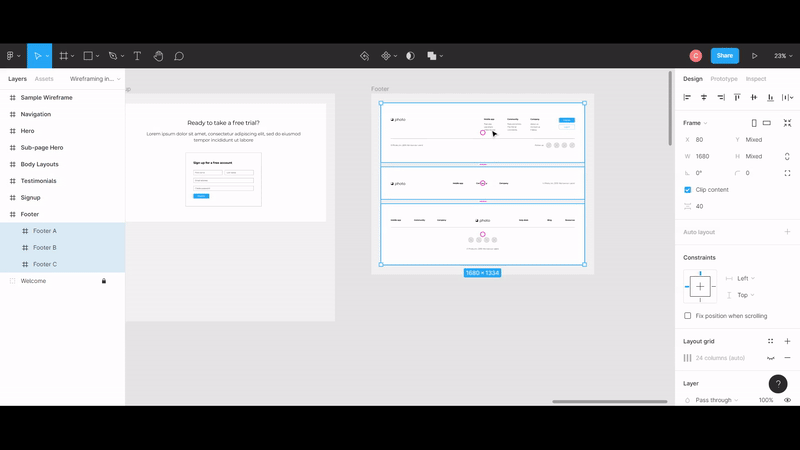Select the Frame tool
The height and width of the screenshot is (450, 800).
pos(64,56)
